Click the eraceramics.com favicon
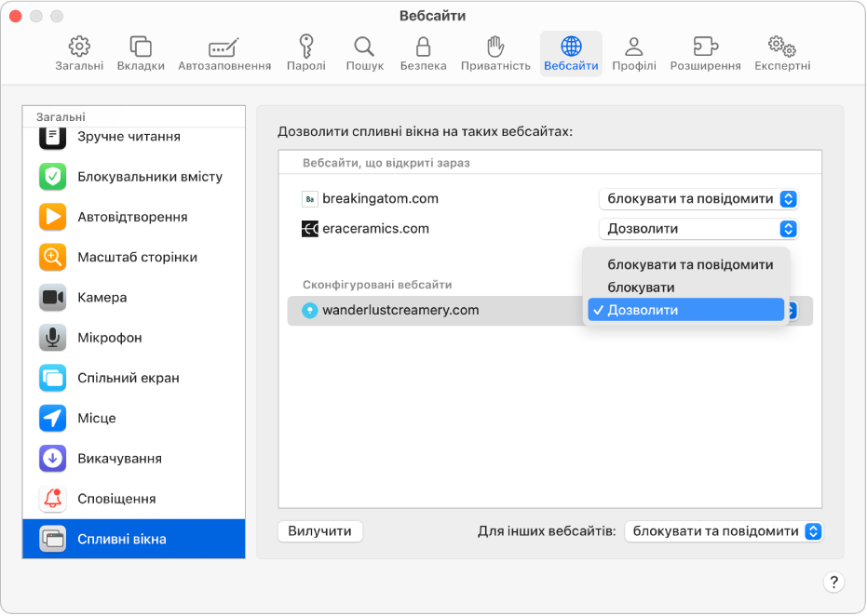 [x=309, y=229]
